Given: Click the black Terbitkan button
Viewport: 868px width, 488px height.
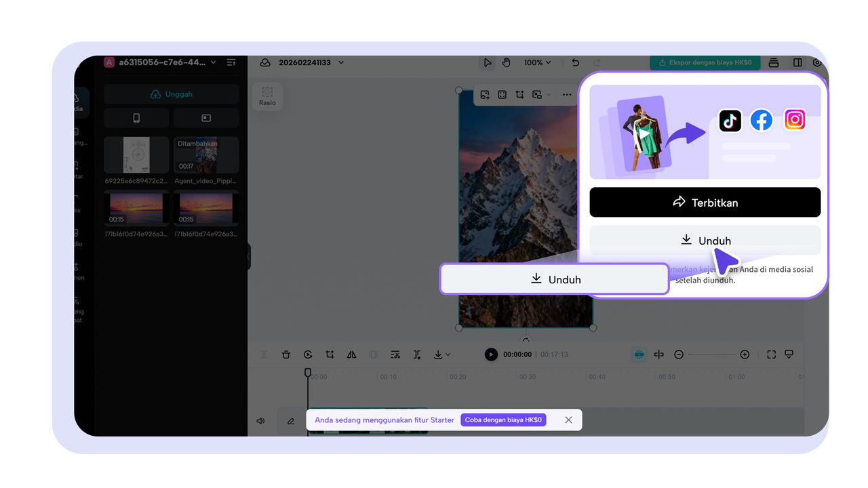Looking at the screenshot, I should [705, 202].
